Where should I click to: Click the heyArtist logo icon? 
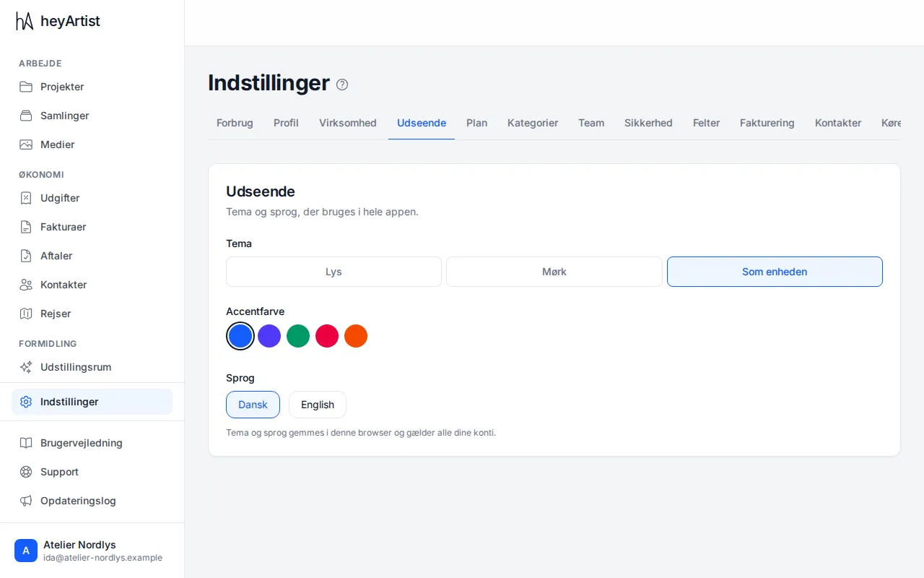tap(25, 21)
